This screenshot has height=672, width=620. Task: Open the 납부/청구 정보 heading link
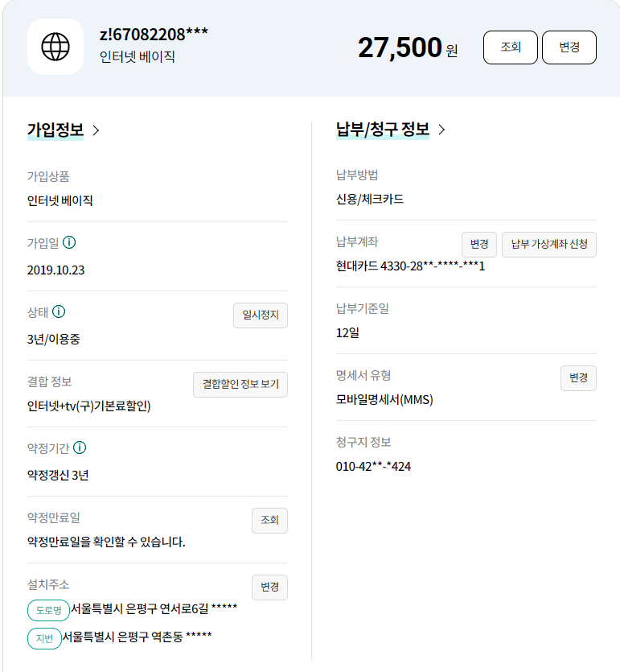[x=383, y=130]
